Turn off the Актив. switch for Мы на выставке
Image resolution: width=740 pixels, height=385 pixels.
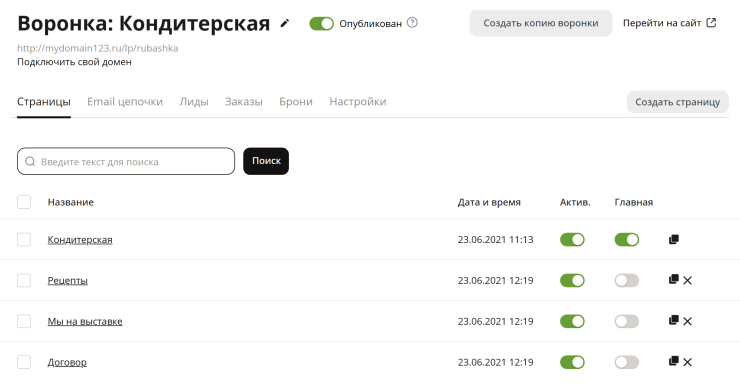pos(572,321)
